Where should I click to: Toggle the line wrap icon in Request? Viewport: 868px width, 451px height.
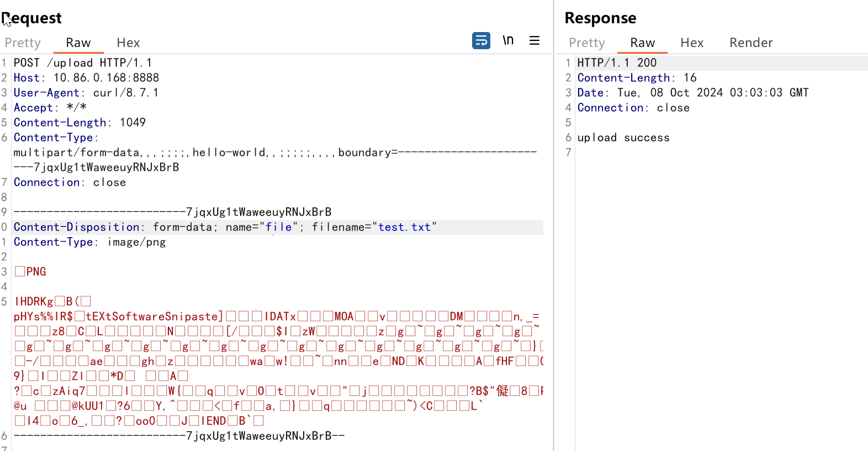(481, 40)
